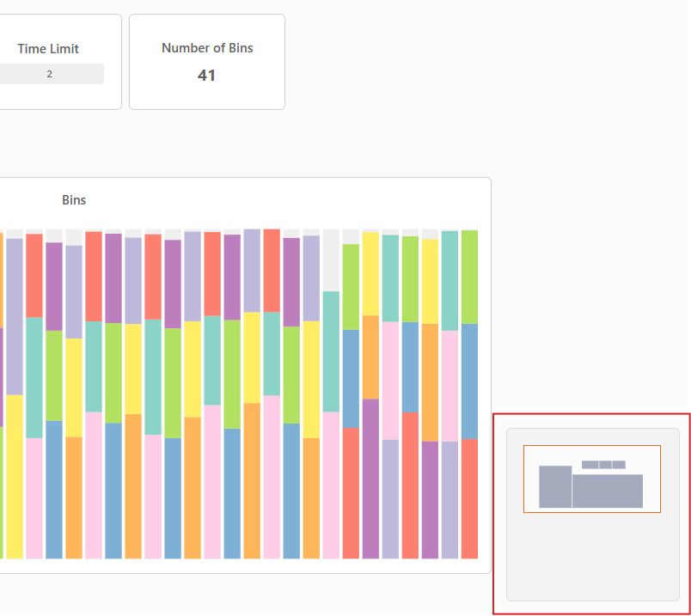Click middle of three small minimap blocks

click(x=605, y=465)
